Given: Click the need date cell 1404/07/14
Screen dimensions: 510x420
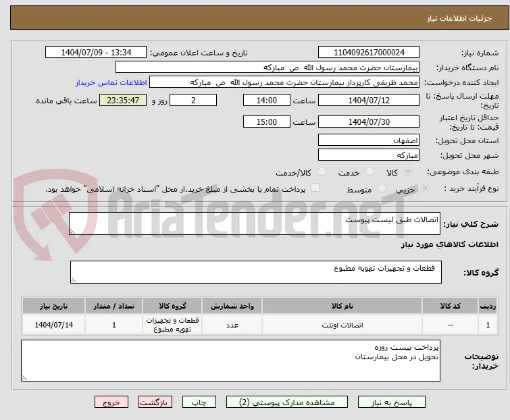Looking at the screenshot, I should [x=53, y=325].
